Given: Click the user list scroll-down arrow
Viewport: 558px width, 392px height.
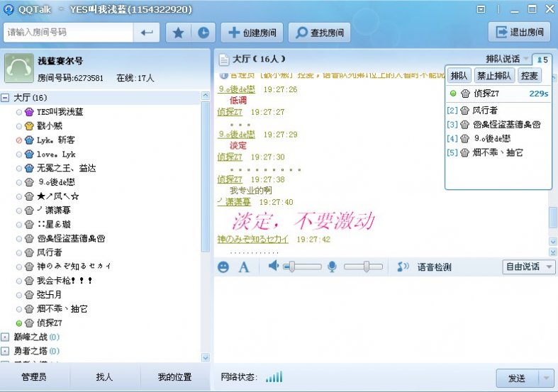Looking at the screenshot, I should (x=206, y=357).
